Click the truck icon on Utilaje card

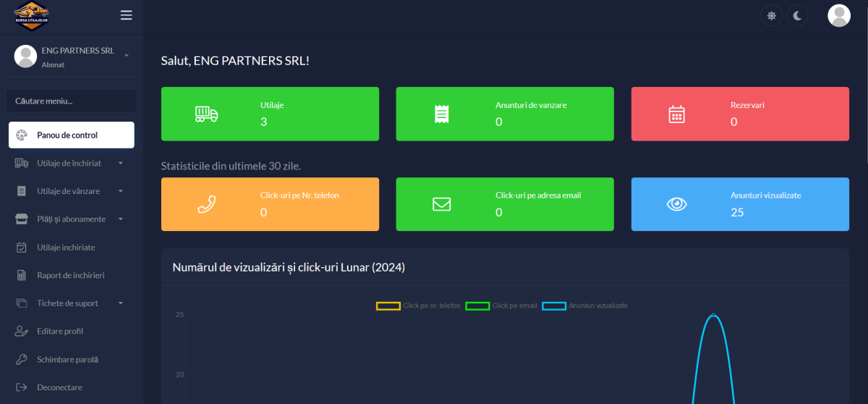tap(206, 114)
